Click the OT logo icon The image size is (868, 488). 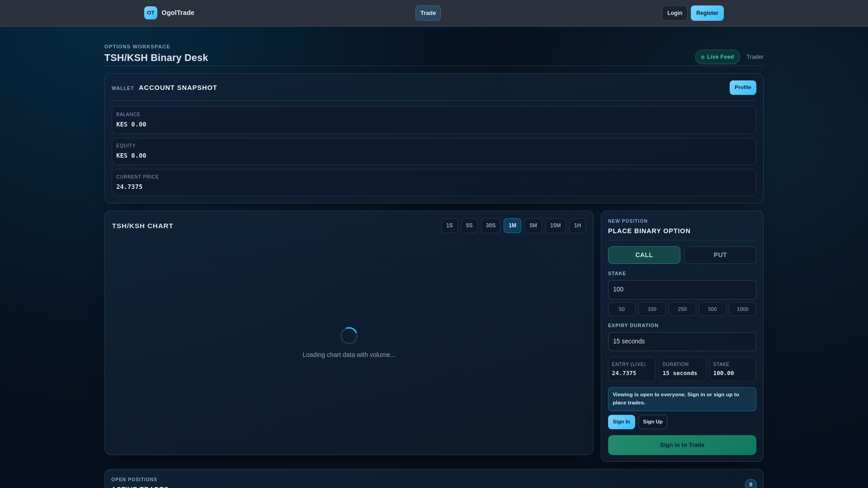[x=151, y=13]
